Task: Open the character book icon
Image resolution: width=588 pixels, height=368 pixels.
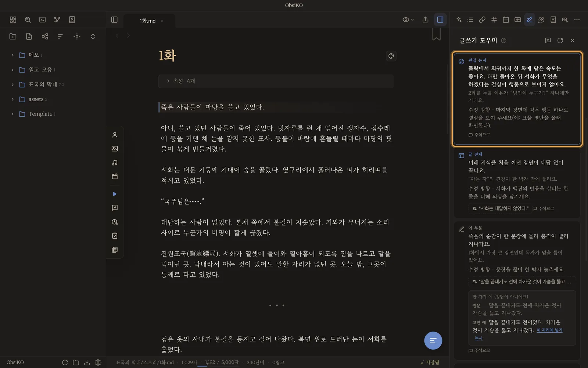Action: point(72,20)
